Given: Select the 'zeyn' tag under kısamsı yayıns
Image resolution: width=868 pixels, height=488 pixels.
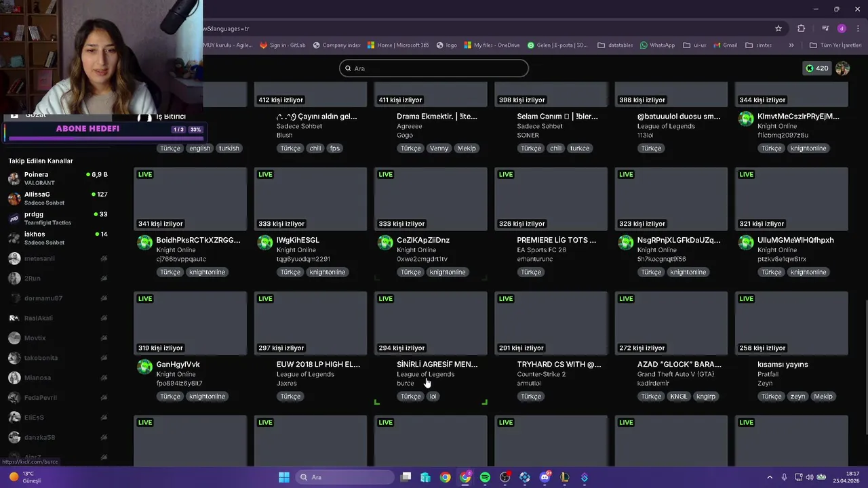Looking at the screenshot, I should [797, 396].
